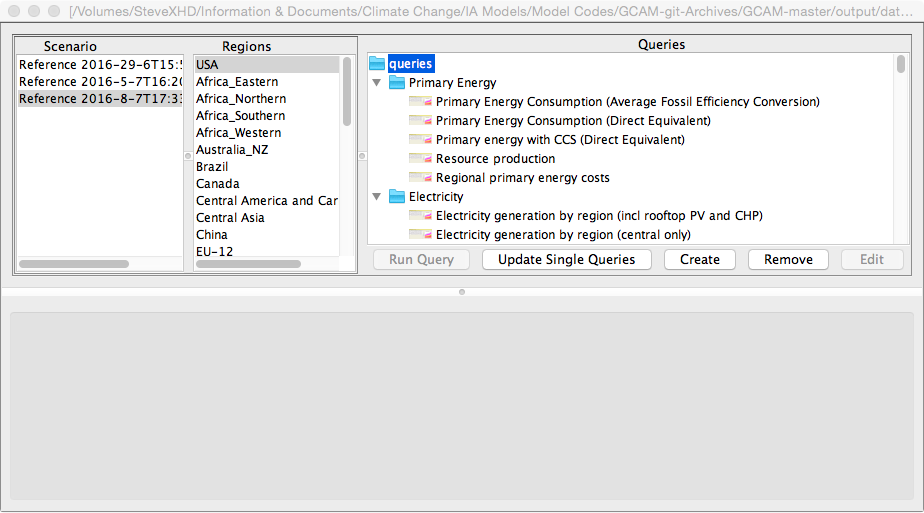
Task: Select Australia_NZ region
Action: pyautogui.click(x=267, y=150)
